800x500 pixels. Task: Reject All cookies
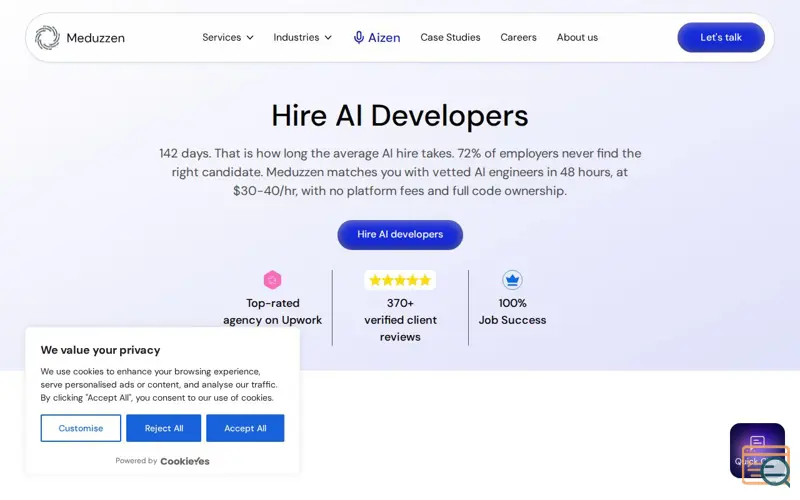[164, 428]
